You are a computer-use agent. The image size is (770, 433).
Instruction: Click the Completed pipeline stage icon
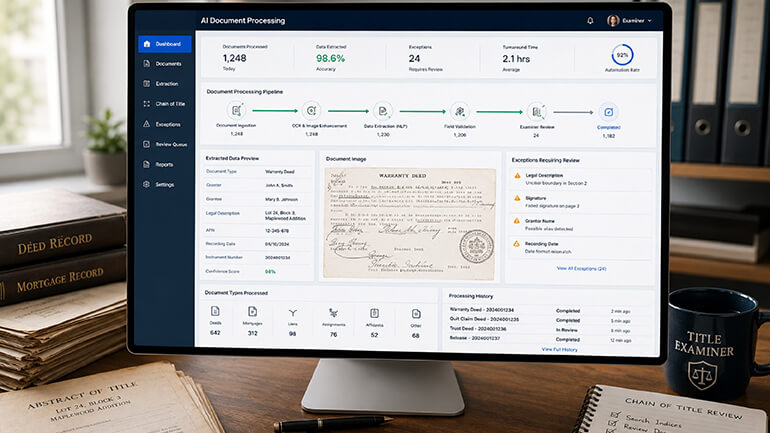608,112
